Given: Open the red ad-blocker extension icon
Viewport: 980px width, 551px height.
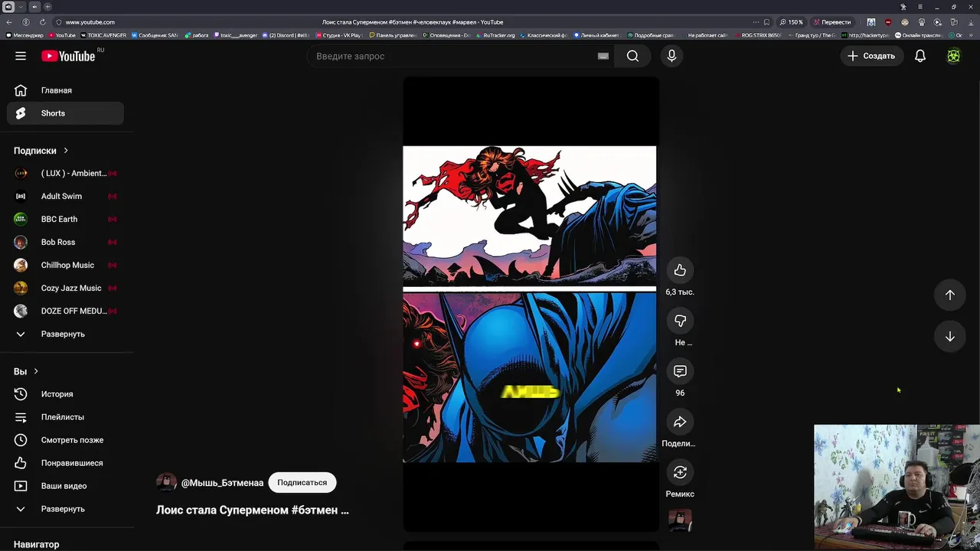Looking at the screenshot, I should pos(888,22).
